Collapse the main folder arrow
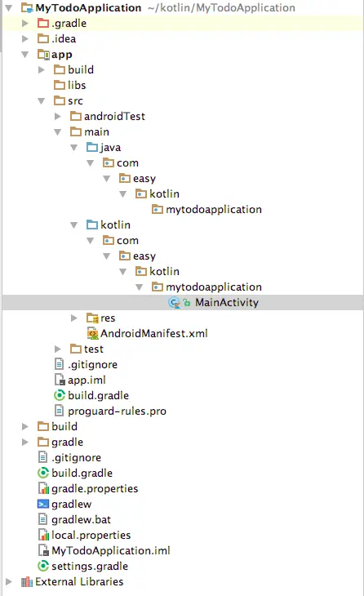The width and height of the screenshot is (364, 596). click(58, 132)
